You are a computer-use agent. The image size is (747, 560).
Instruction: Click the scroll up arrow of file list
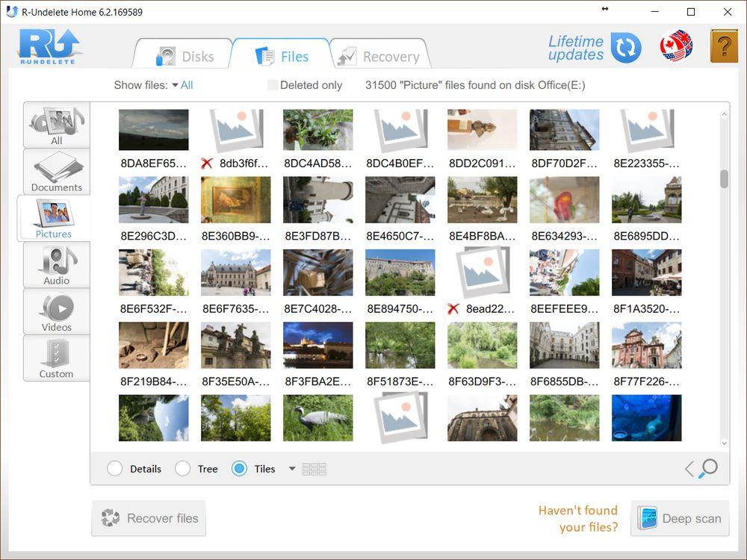point(724,114)
